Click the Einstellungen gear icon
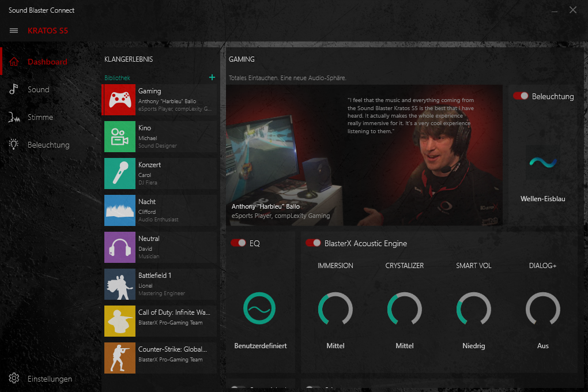 point(14,378)
